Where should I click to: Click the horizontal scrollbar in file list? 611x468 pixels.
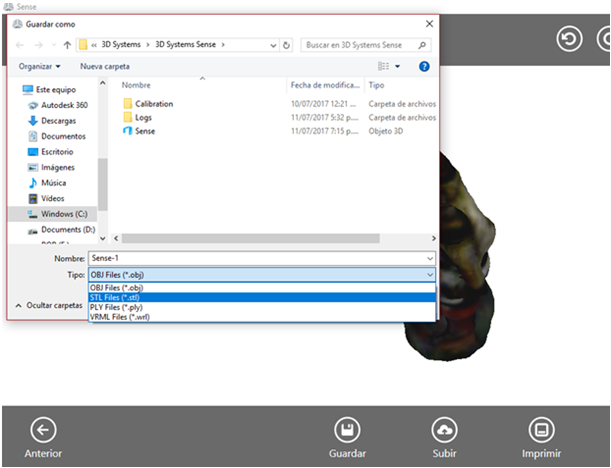pyautogui.click(x=251, y=238)
